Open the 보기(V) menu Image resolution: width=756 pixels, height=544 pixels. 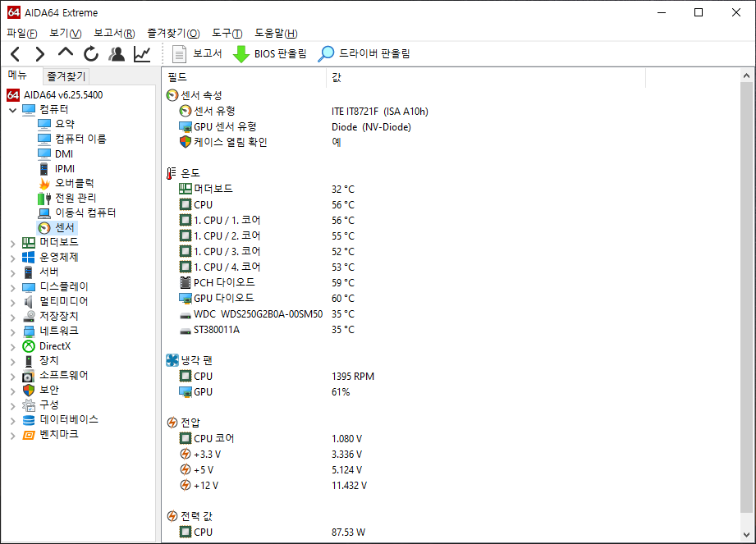(66, 34)
